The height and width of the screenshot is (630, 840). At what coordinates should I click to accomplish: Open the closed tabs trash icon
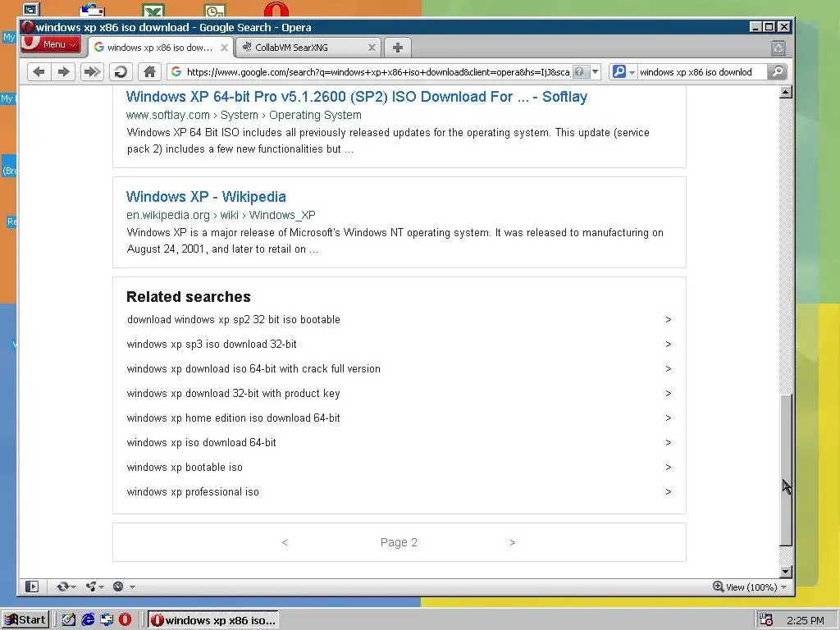[778, 48]
